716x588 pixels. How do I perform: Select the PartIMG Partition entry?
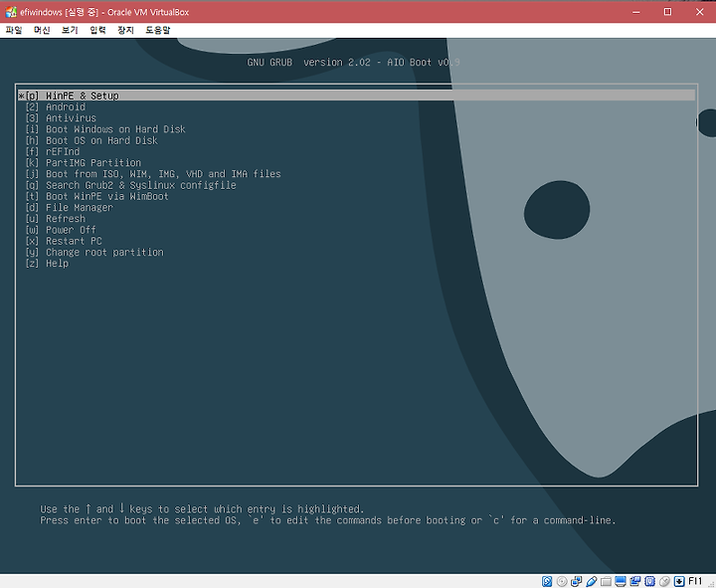(x=356, y=162)
